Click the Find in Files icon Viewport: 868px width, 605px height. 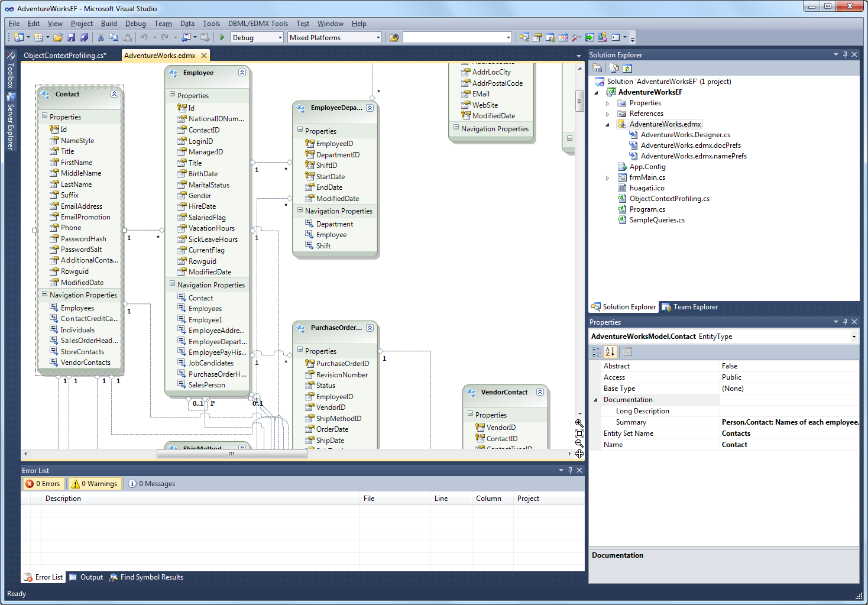click(x=394, y=37)
